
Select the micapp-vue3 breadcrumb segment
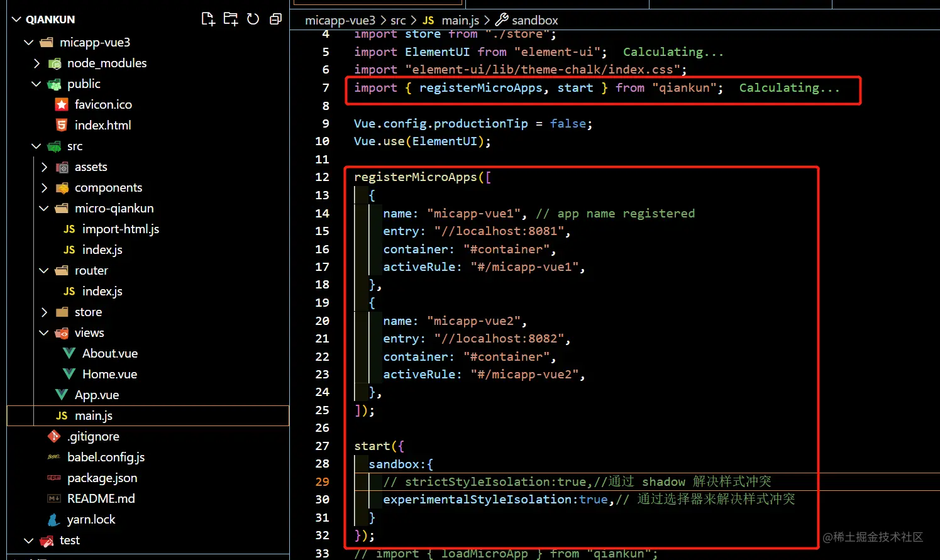(x=340, y=20)
